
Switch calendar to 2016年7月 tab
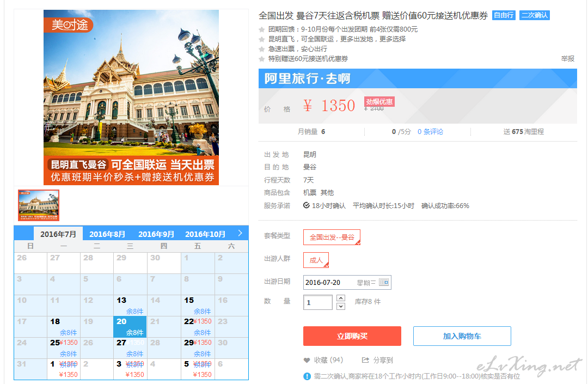58,234
